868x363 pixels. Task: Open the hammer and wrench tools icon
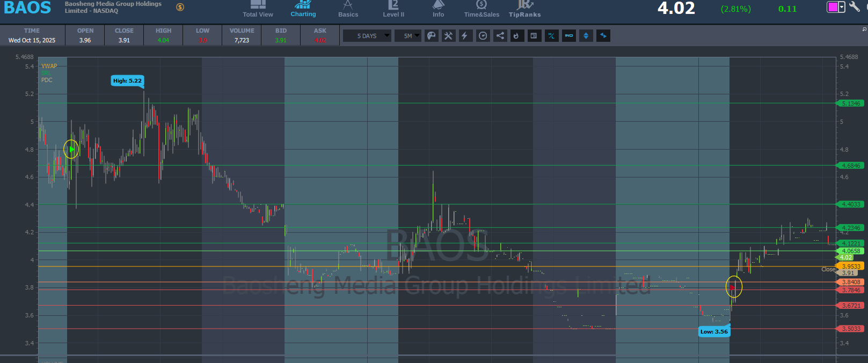click(x=448, y=36)
